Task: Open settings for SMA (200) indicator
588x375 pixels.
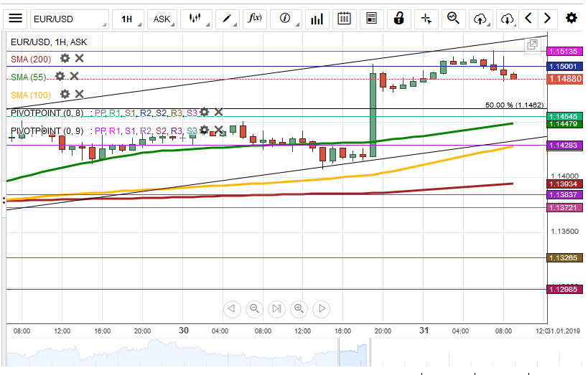Action: coord(65,58)
